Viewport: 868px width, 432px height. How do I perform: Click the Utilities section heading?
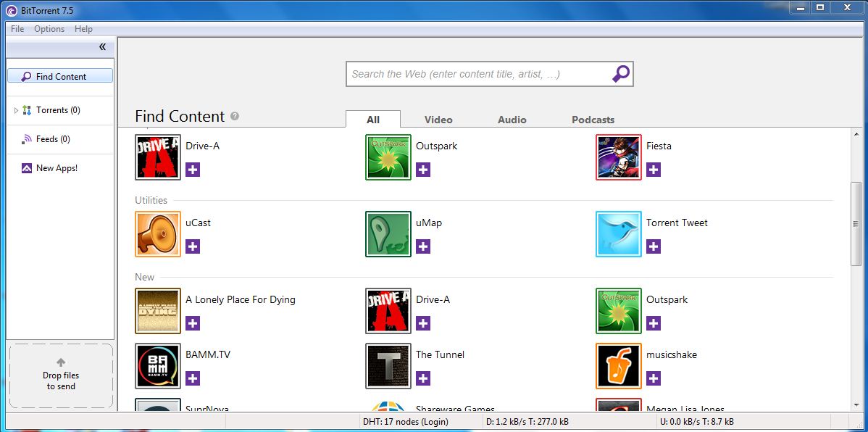151,200
